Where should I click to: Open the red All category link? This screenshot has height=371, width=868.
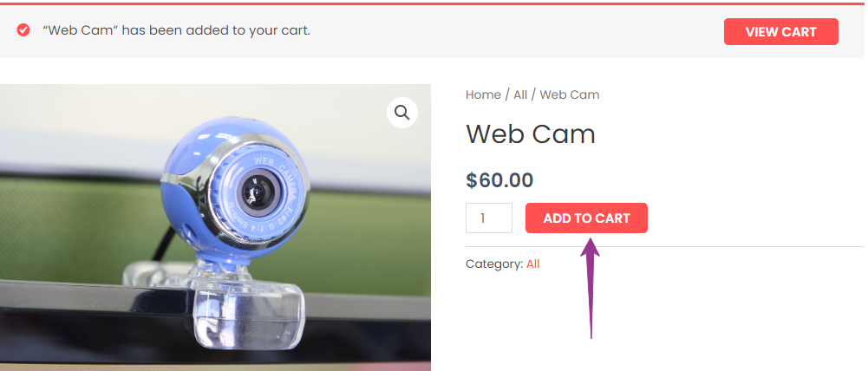(533, 264)
